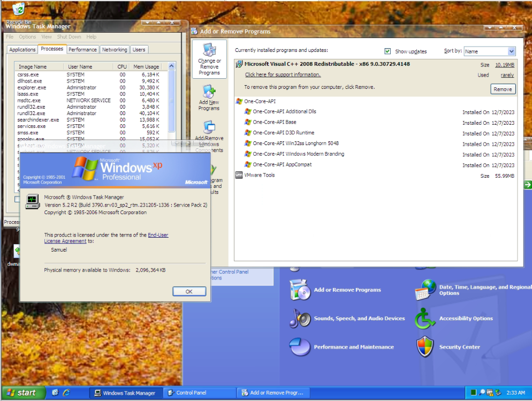This screenshot has width=532, height=401.
Task: Click the Task Manager icon in About dialog
Action: point(33,201)
